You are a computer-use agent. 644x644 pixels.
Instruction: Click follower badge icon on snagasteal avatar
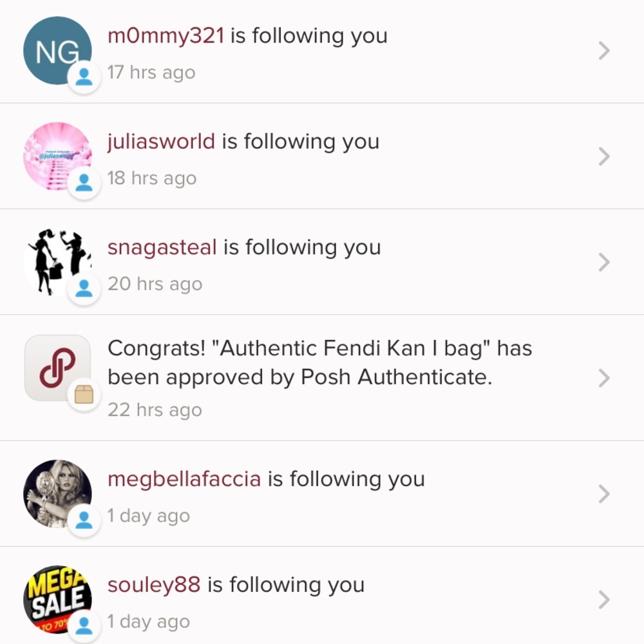[84, 289]
